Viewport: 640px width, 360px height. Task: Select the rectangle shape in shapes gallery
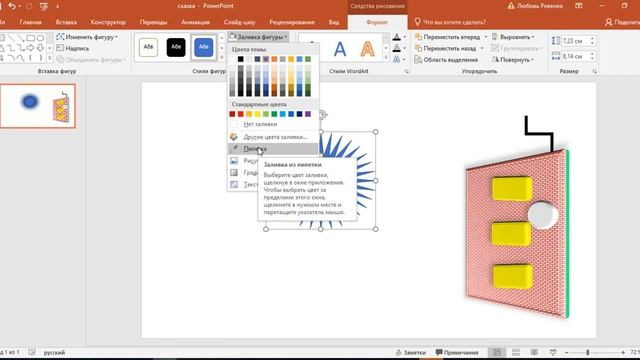click(31, 38)
